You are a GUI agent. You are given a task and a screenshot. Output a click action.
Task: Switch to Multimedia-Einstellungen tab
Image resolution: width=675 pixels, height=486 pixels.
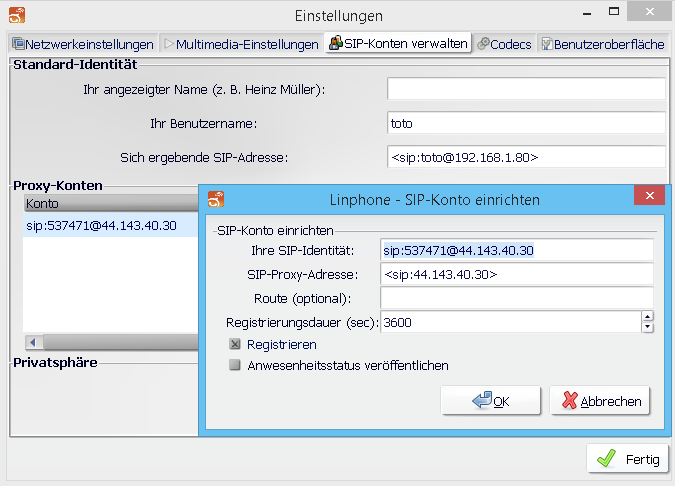tap(241, 44)
